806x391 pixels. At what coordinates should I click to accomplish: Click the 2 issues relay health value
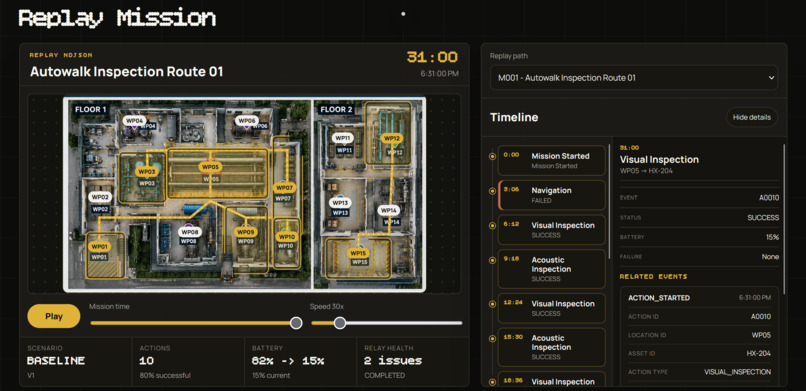point(393,361)
